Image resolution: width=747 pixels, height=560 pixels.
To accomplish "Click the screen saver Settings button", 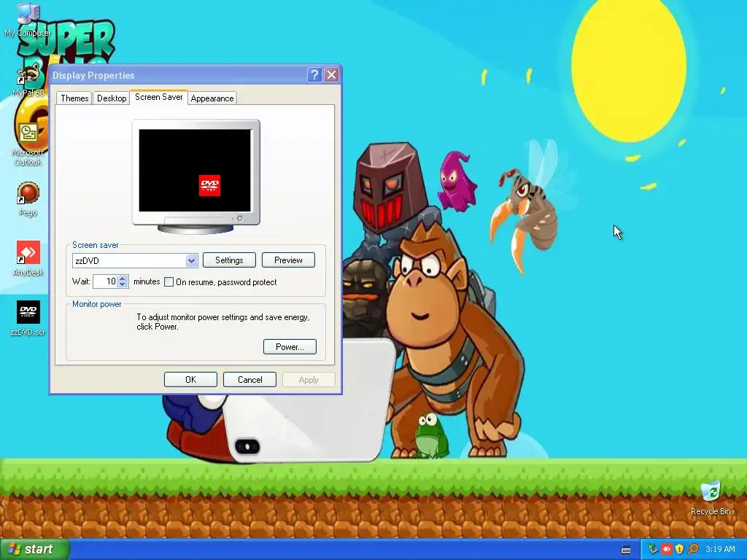I will [x=229, y=260].
